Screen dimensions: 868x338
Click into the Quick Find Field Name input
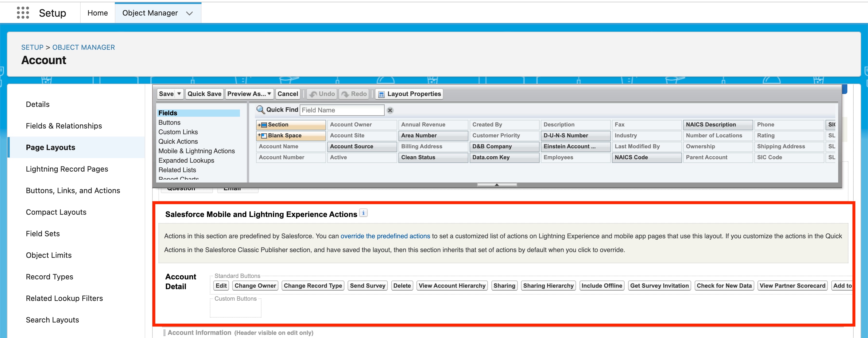[x=342, y=110]
